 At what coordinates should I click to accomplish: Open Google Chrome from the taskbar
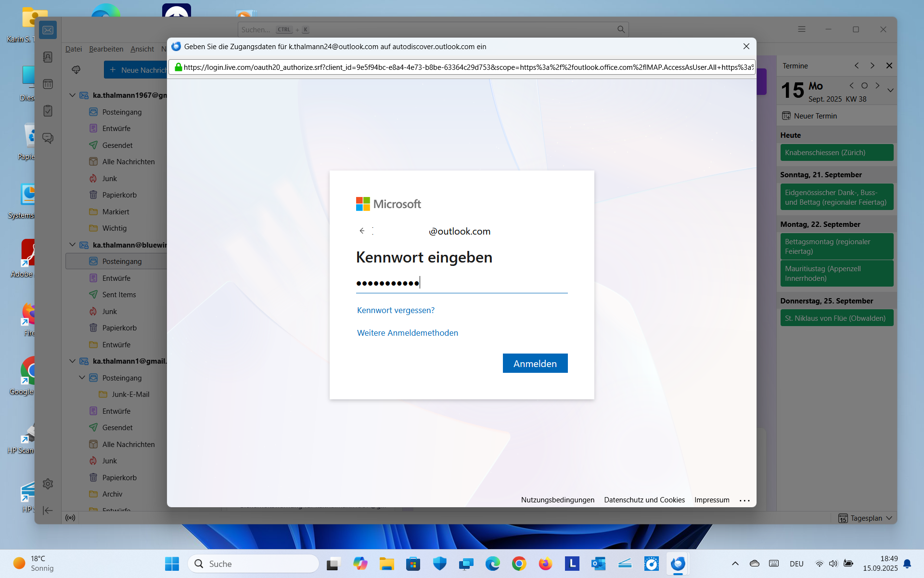[x=519, y=564]
